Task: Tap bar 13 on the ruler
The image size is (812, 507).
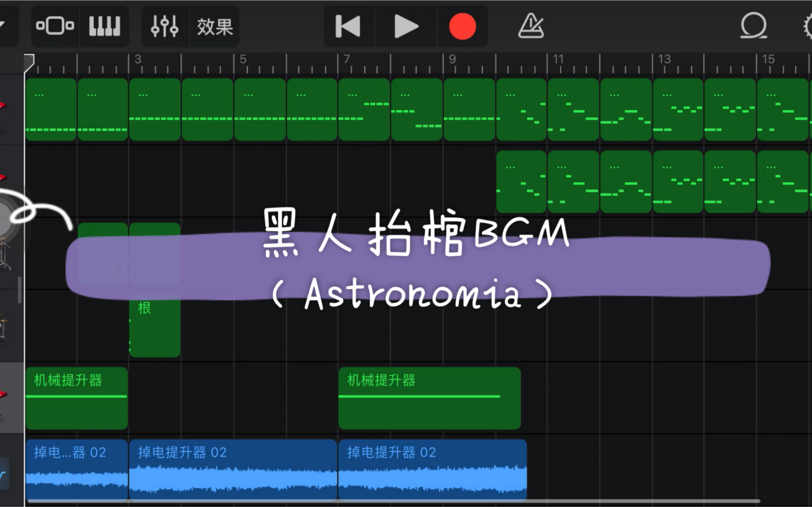Action: [664, 60]
